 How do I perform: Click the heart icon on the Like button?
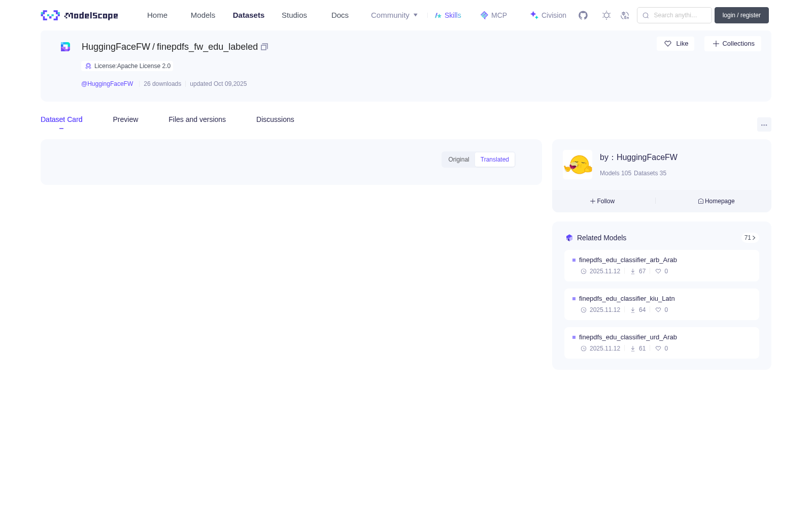point(668,44)
